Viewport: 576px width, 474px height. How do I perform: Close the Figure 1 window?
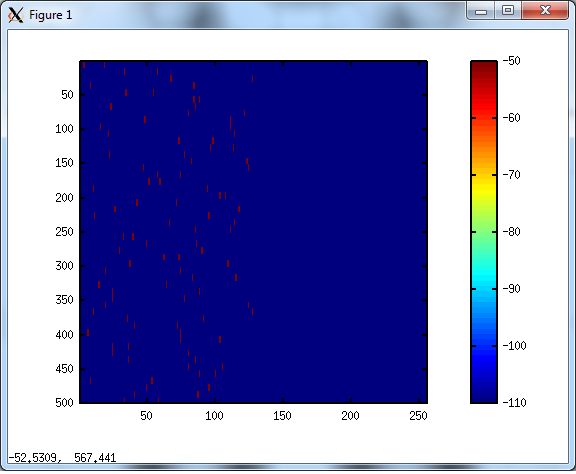coord(545,11)
